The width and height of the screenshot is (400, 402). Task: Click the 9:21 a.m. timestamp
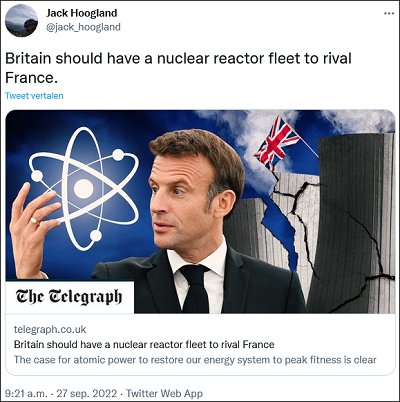[x=26, y=393]
